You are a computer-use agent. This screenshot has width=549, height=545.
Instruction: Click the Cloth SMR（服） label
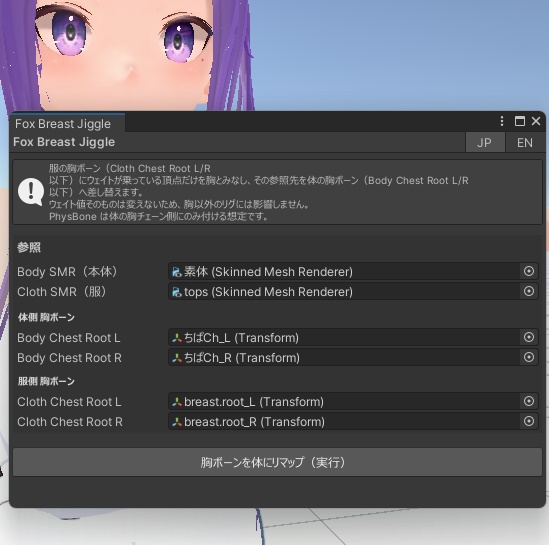click(x=62, y=292)
